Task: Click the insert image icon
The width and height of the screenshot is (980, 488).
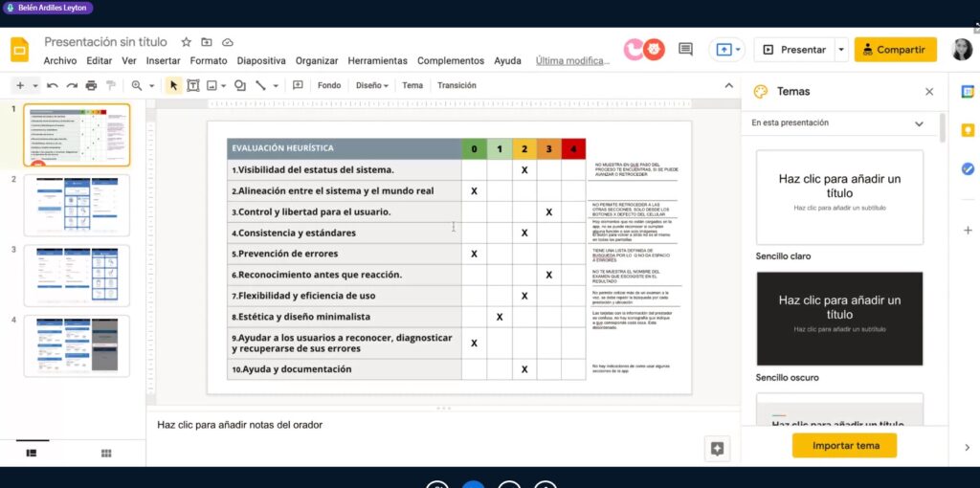Action: tap(212, 85)
